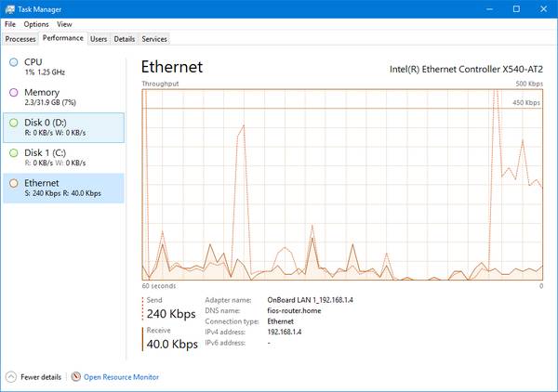Click the Ethernet circle icon in sidebar

tap(13, 183)
